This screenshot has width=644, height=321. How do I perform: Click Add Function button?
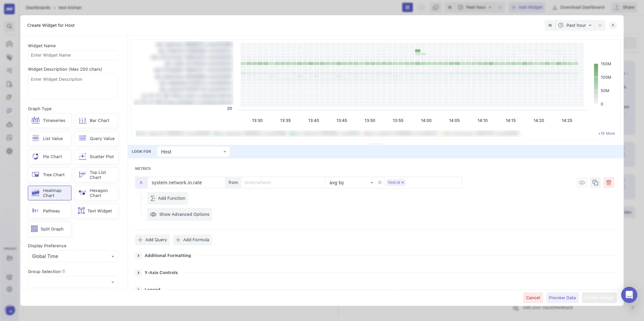coord(167,198)
